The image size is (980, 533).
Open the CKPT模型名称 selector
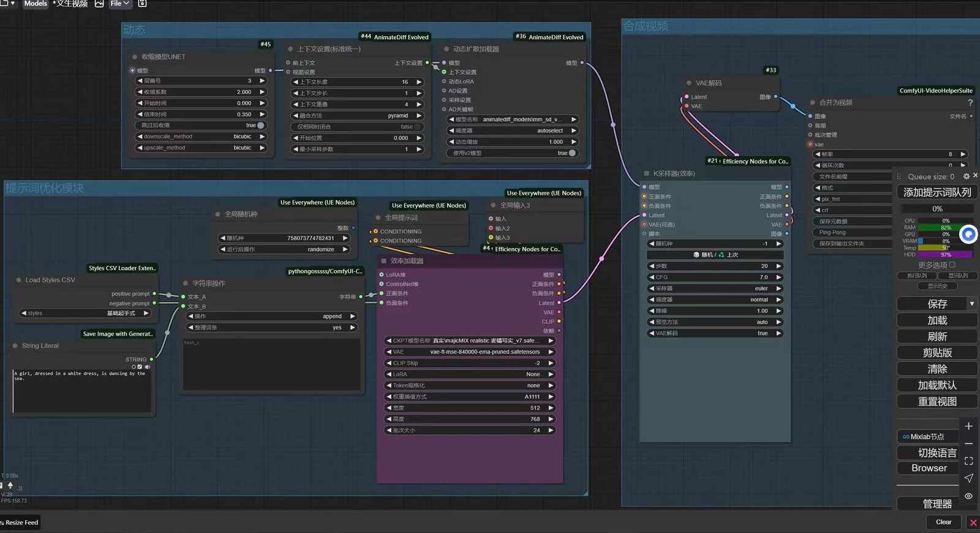469,341
